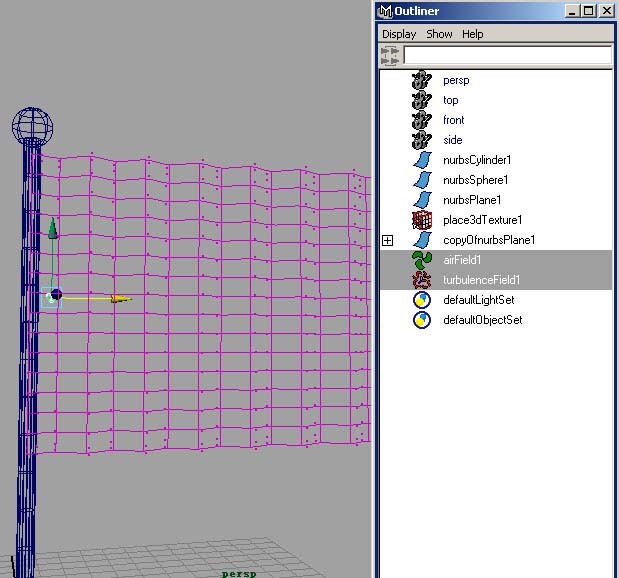Click the nurbsPlane1 surface icon
This screenshot has width=619, height=578.
click(422, 200)
